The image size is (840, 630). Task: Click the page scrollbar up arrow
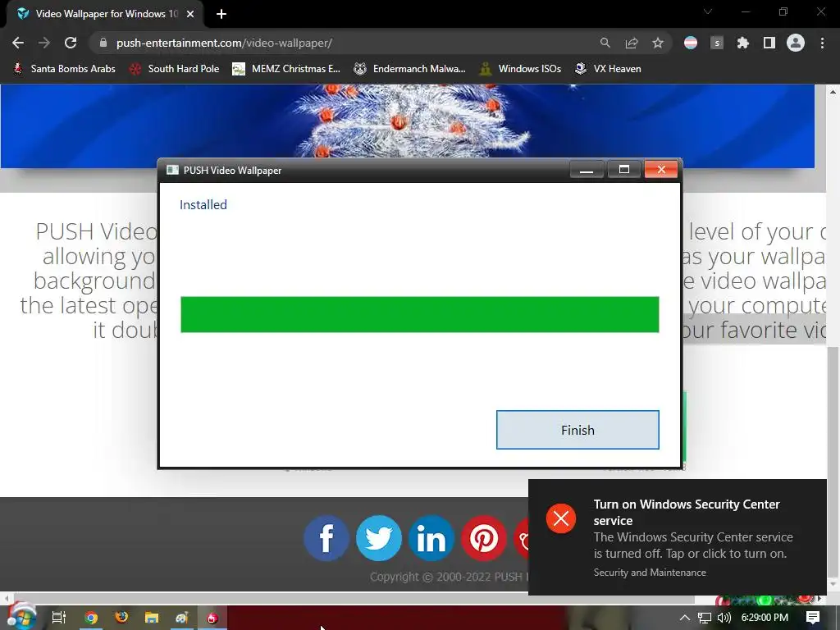833,92
